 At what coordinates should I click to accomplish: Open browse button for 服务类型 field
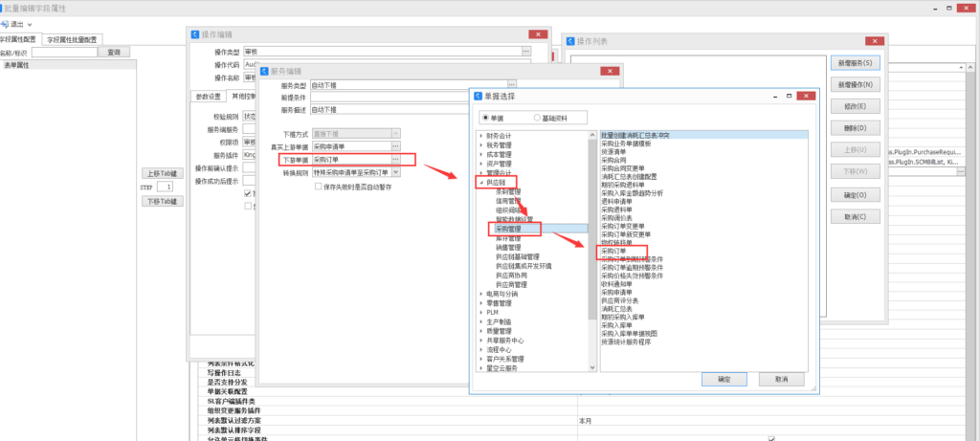pyautogui.click(x=512, y=86)
